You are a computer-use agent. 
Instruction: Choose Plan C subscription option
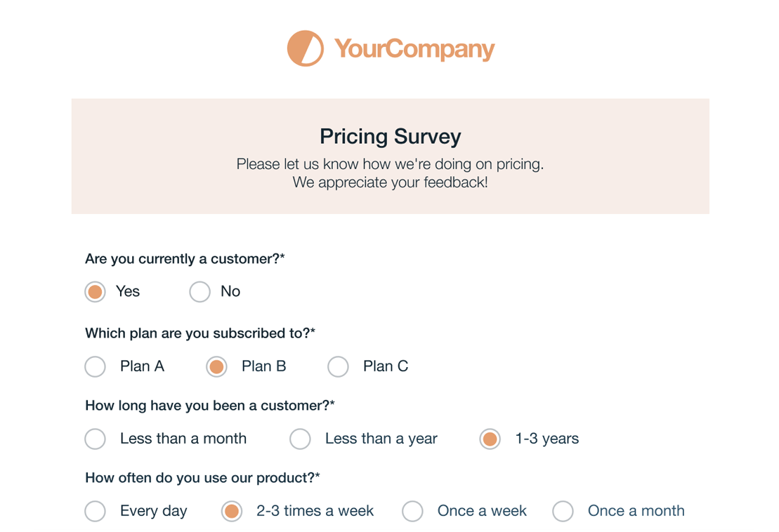click(338, 367)
